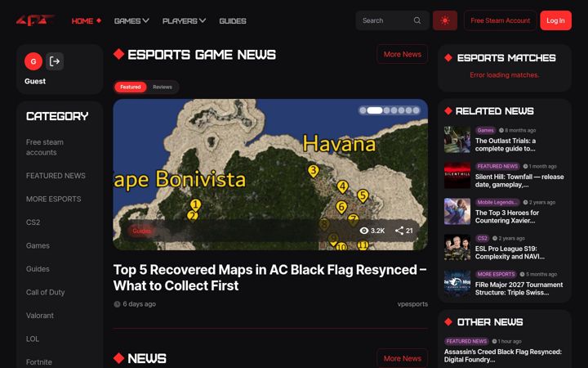Open the LOL category

pyautogui.click(x=33, y=339)
